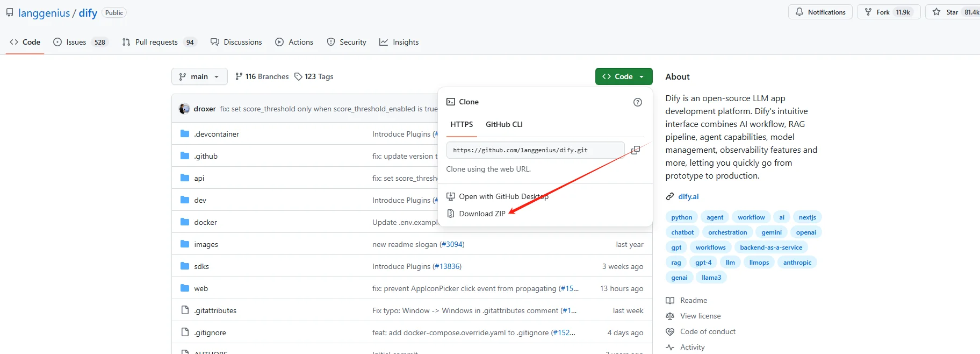Click the python topic tag
Viewport: 980px width, 354px height.
pos(681,217)
